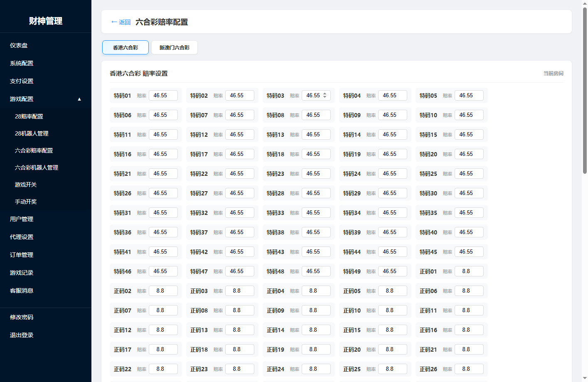Click the 正码13 odds input field
Viewport: 588px width, 382px height.
240,330
